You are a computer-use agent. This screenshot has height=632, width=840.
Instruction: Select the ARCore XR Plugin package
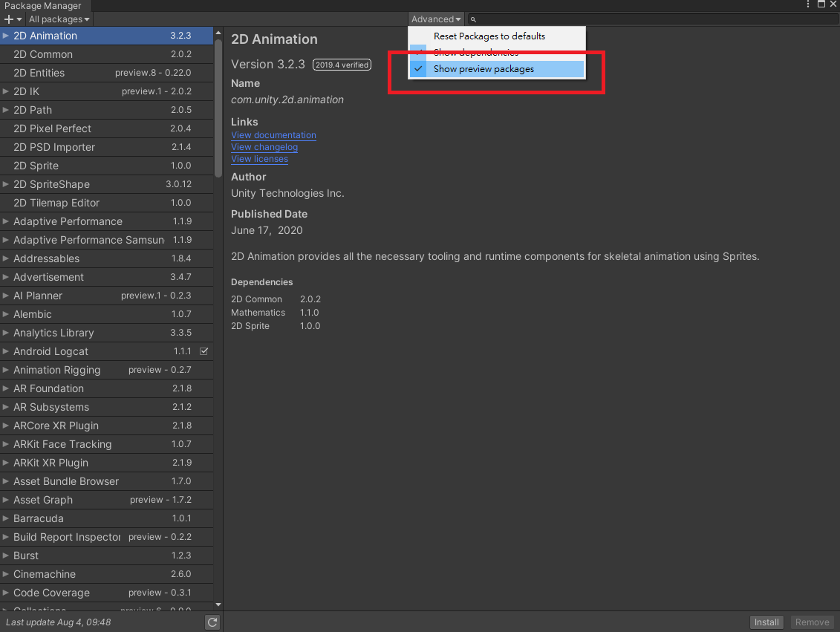pos(107,426)
